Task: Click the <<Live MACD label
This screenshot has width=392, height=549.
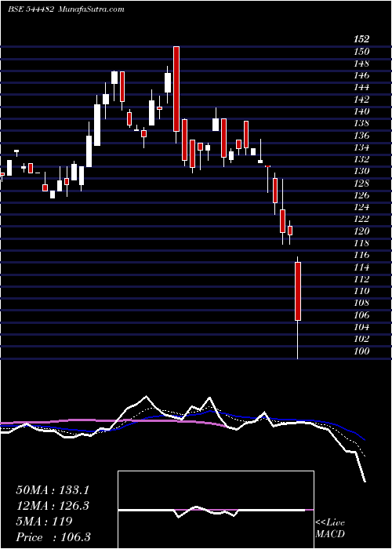Action: (330, 529)
